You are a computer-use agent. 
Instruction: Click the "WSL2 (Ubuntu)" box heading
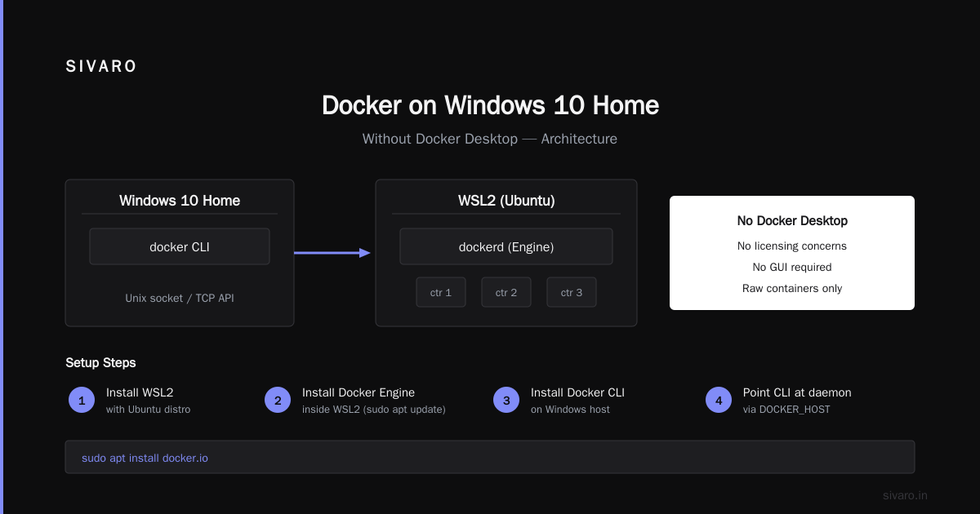pyautogui.click(x=506, y=201)
